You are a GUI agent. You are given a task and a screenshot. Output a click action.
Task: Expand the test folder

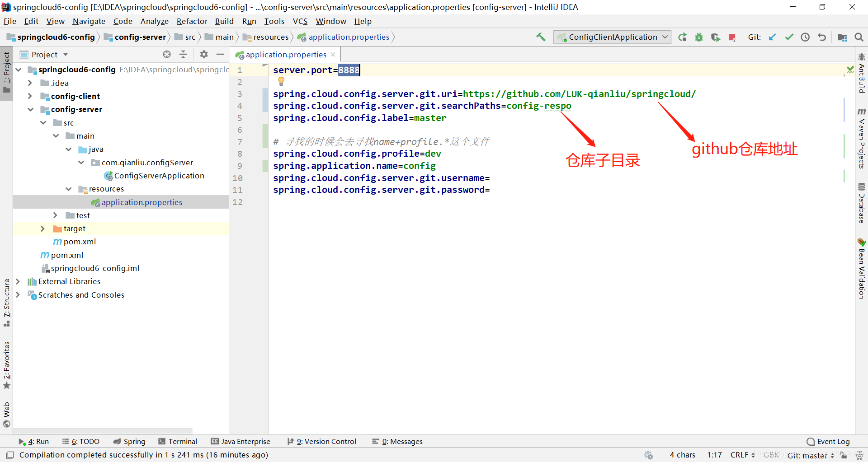tap(55, 215)
